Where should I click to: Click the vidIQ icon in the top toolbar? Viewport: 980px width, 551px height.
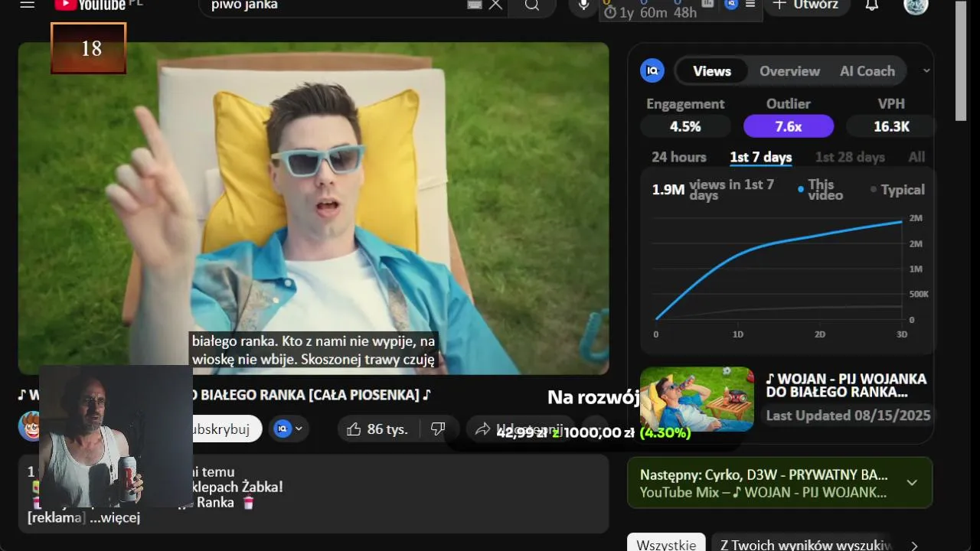coord(730,5)
